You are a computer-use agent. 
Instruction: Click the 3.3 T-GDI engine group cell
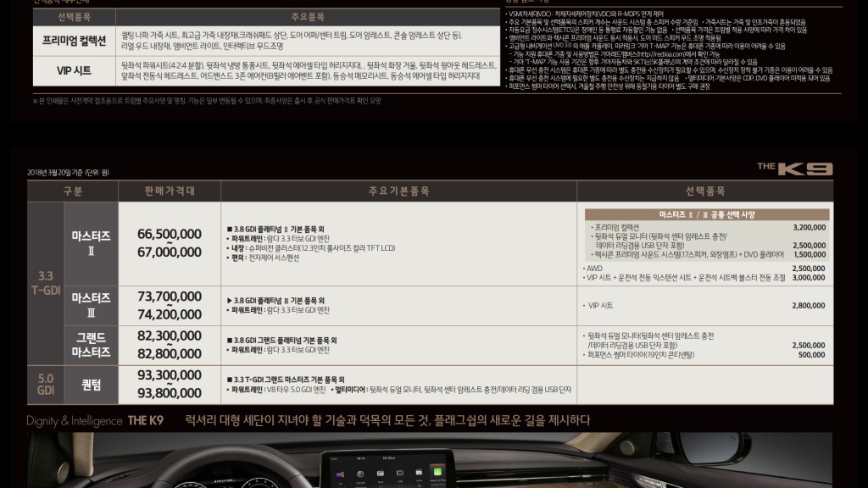tap(46, 282)
